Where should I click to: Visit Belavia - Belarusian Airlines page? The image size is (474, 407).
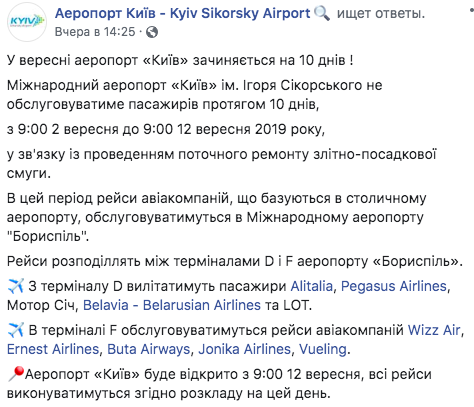click(172, 305)
